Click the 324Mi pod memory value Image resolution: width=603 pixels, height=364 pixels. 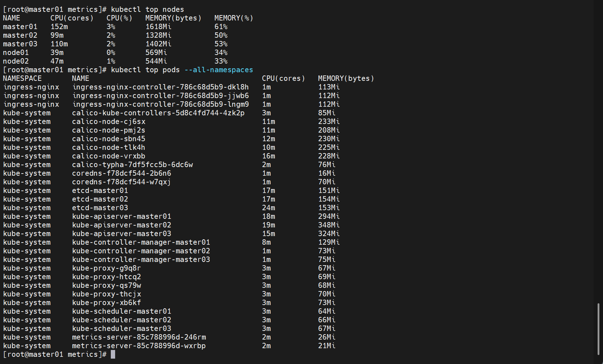329,234
